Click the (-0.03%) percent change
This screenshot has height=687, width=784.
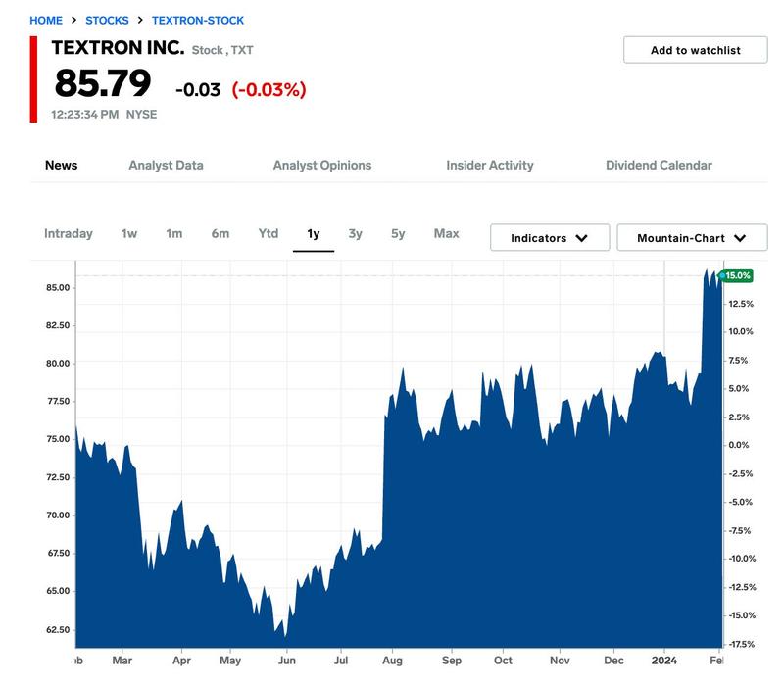tap(269, 90)
